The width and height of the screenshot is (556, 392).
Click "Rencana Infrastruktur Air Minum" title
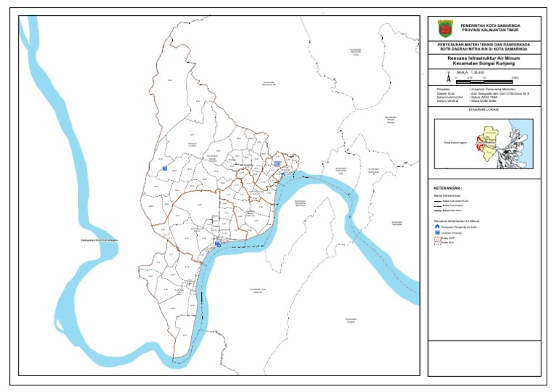[x=484, y=58]
